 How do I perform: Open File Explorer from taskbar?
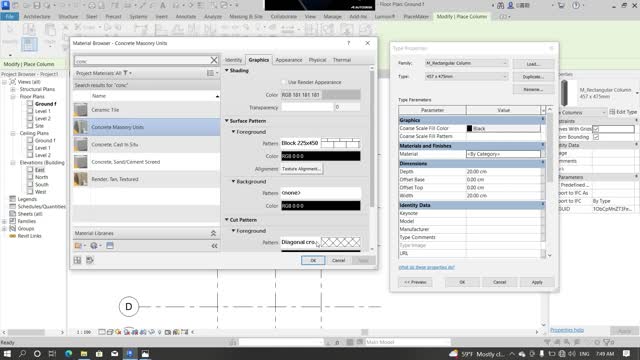(x=84, y=354)
